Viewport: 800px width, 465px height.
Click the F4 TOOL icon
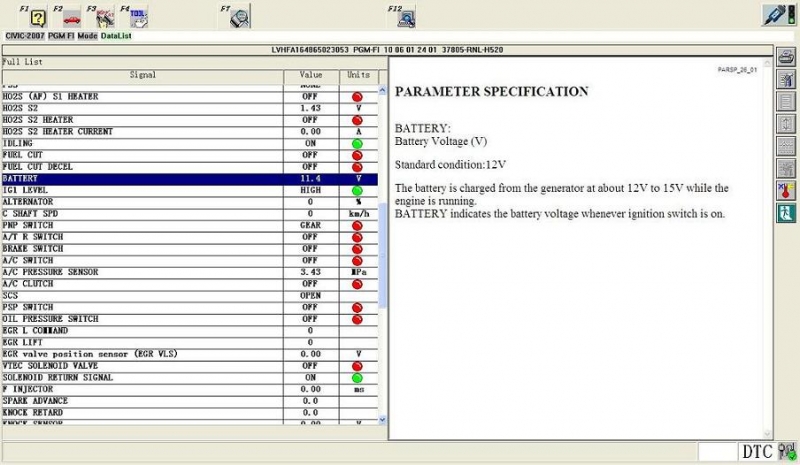point(139,18)
